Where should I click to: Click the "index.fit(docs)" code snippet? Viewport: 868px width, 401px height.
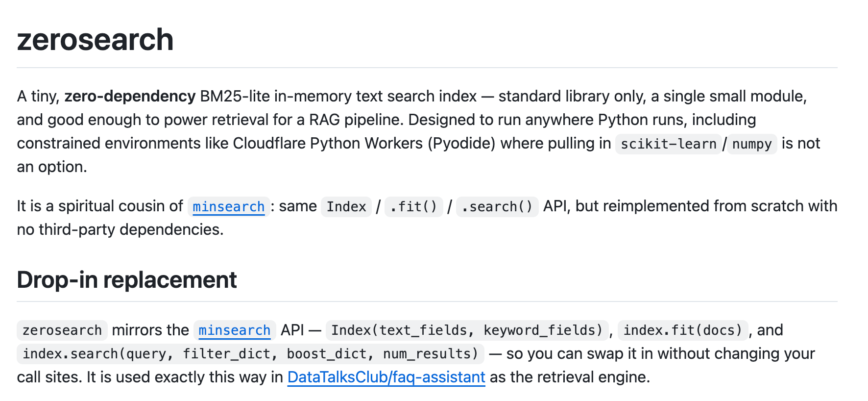(683, 330)
